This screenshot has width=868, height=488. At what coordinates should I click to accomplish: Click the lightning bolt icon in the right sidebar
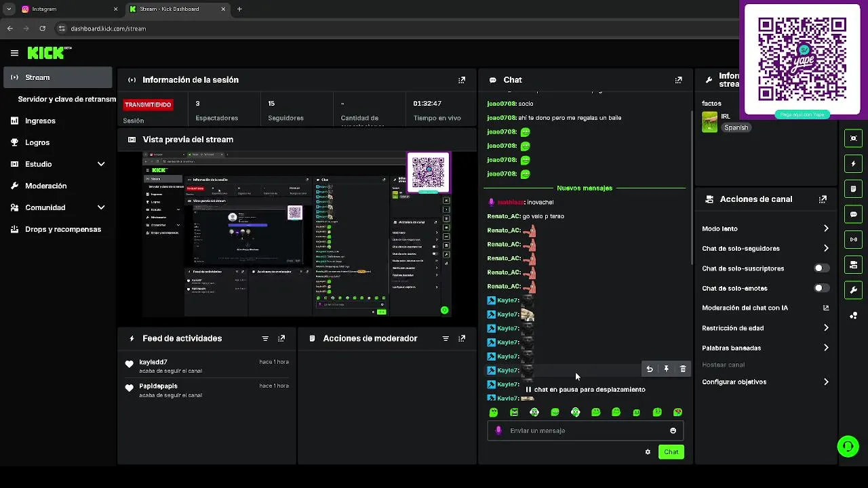click(853, 163)
